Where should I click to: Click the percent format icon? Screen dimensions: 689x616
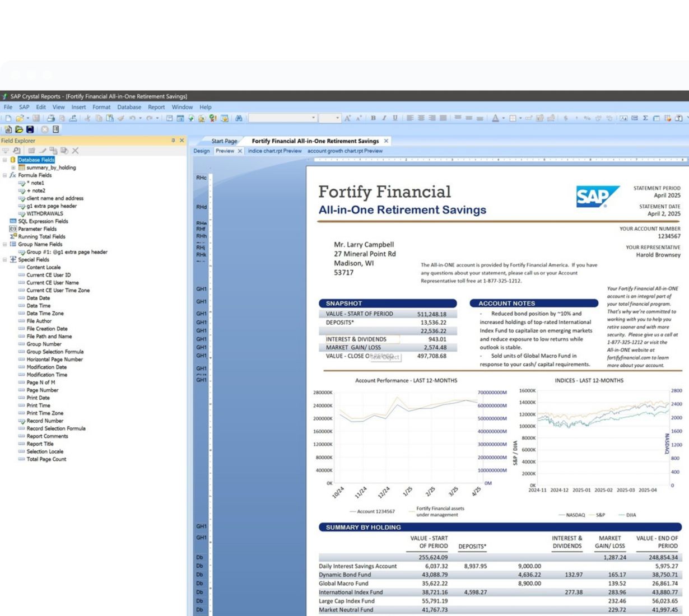coord(587,118)
